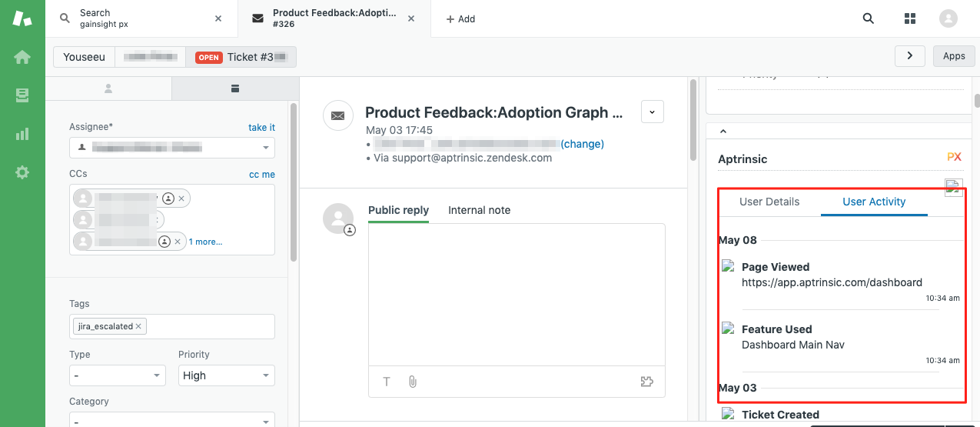Switch to the Search gainsight px tab

[141, 18]
